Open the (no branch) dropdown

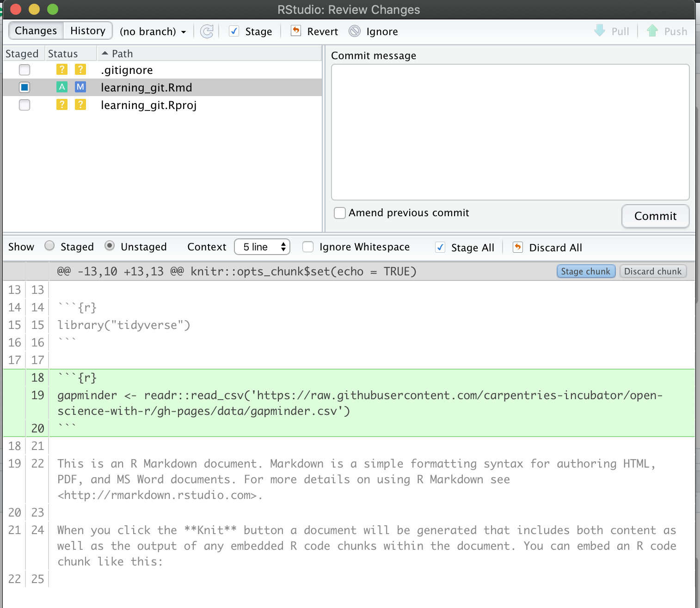[153, 31]
